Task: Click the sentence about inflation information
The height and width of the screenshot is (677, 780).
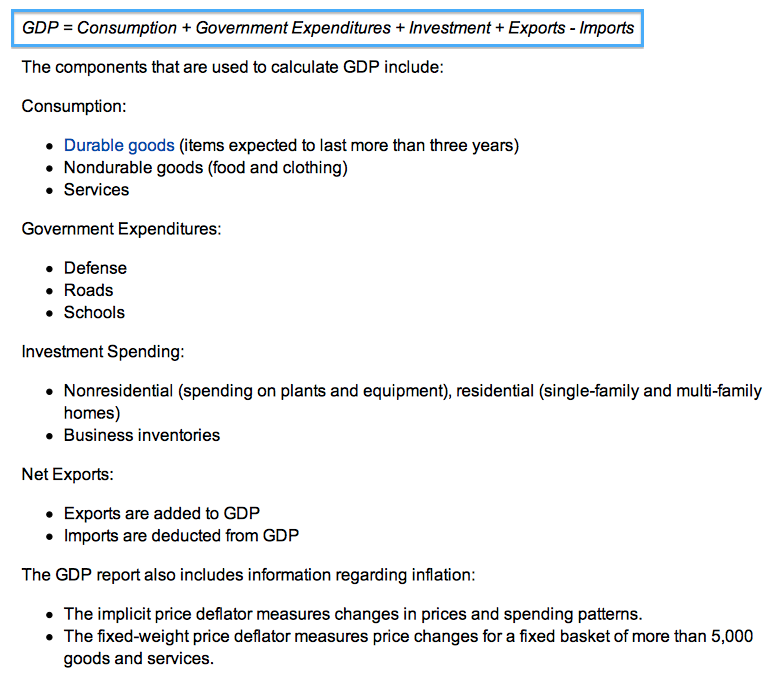Action: pos(248,575)
